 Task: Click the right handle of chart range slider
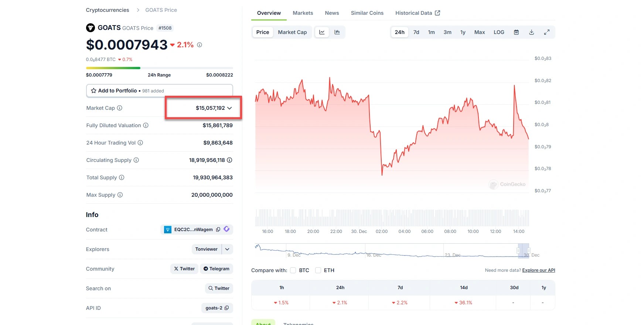(x=529, y=251)
